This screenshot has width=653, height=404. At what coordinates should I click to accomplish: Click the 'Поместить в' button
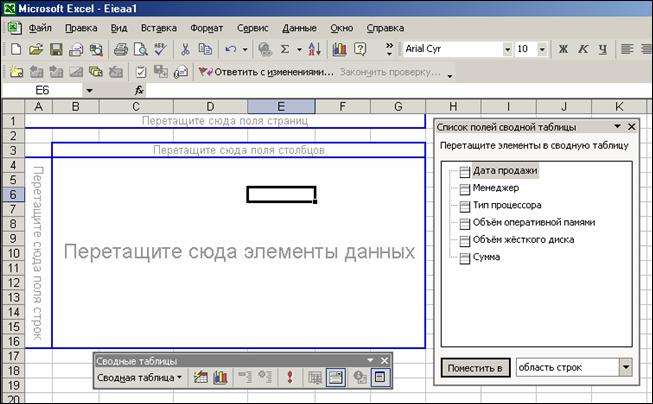point(476,367)
